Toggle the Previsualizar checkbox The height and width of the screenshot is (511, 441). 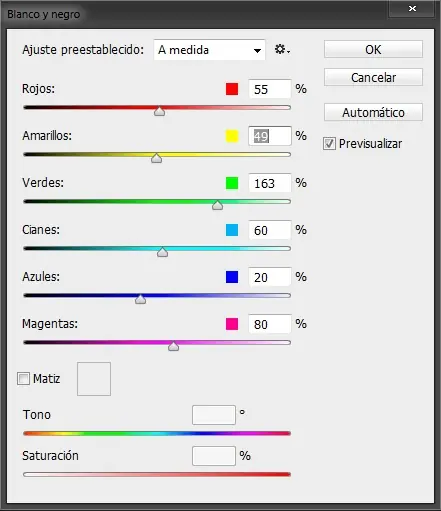[x=329, y=144]
